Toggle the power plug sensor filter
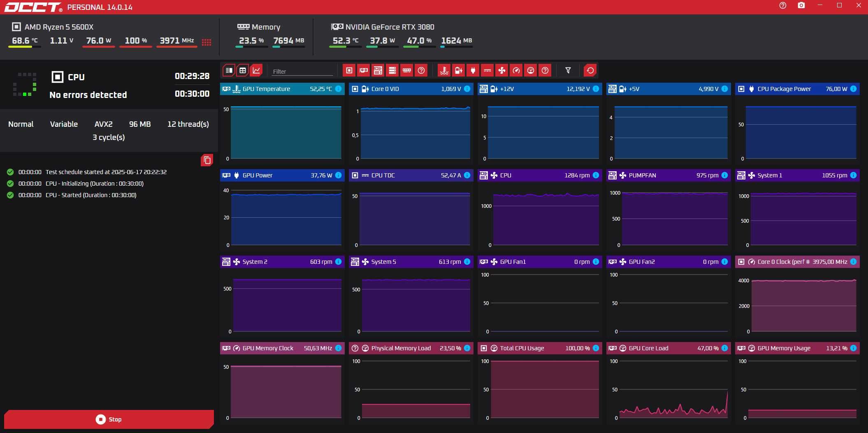Screen dimensions: 868x433 click(x=473, y=70)
